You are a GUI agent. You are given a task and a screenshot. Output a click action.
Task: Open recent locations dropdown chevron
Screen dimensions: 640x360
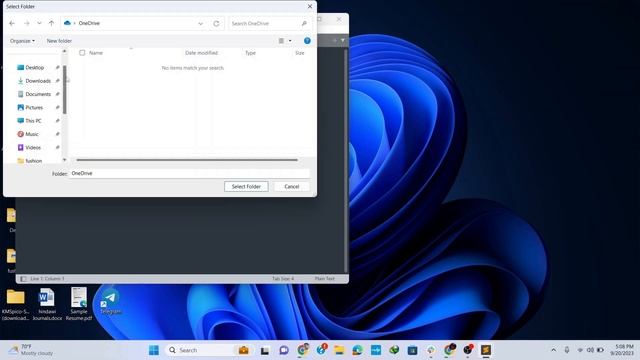(39, 24)
